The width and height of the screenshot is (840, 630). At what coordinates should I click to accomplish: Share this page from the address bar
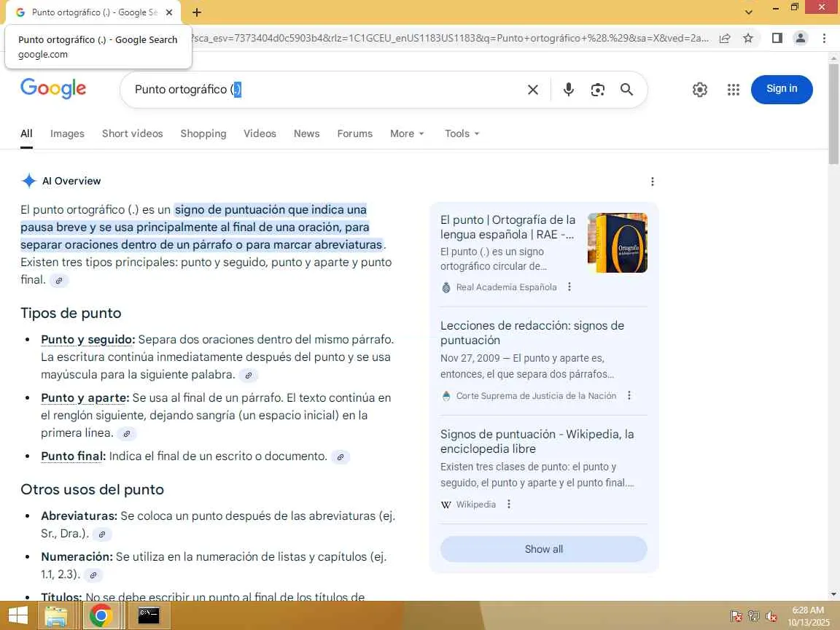tap(725, 38)
